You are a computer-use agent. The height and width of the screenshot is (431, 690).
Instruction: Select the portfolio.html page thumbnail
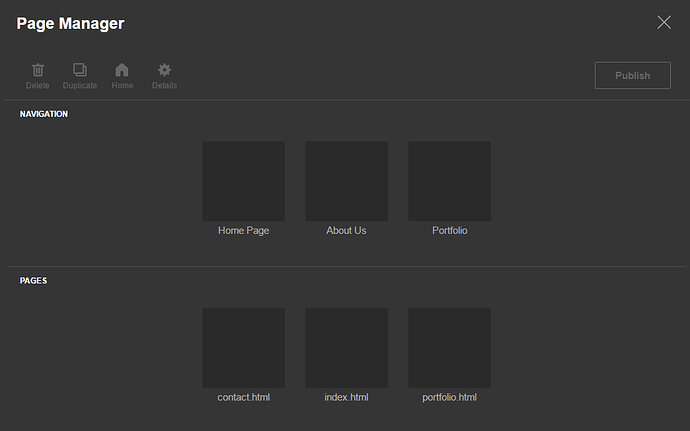pyautogui.click(x=449, y=348)
